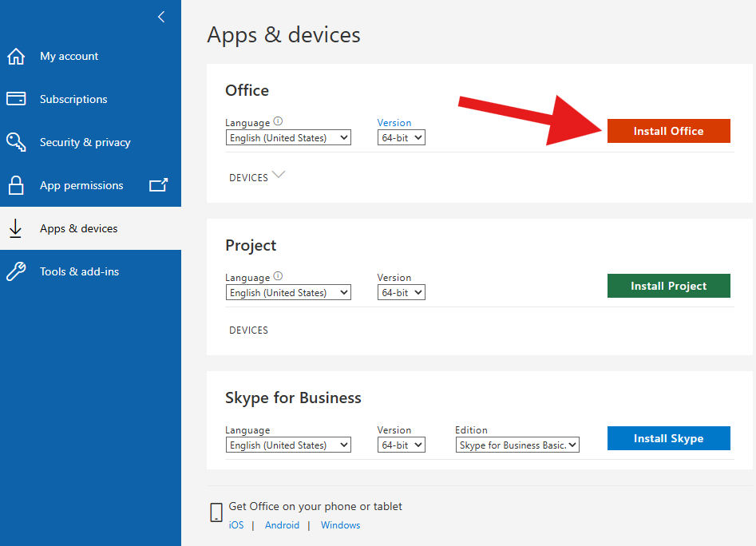
Task: Click the external link icon beside App permissions
Action: pos(159,185)
